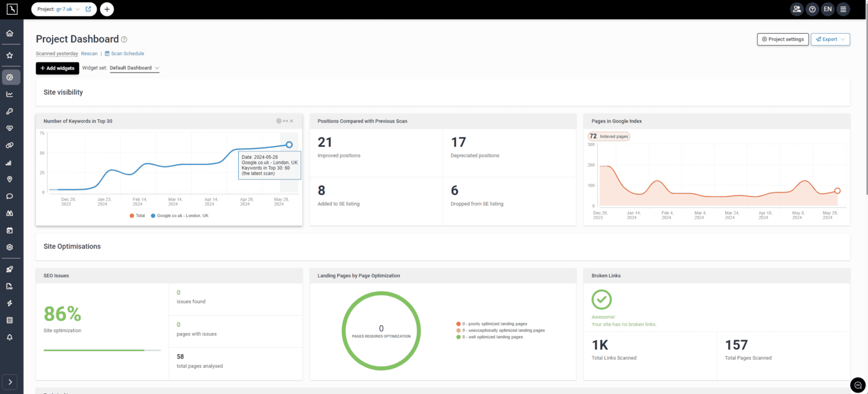Open the PDF report icon in sidebar

tap(9, 286)
